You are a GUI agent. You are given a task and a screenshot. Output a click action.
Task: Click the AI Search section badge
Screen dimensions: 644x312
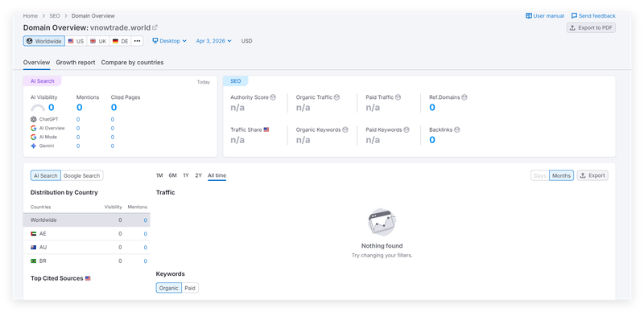(x=43, y=81)
